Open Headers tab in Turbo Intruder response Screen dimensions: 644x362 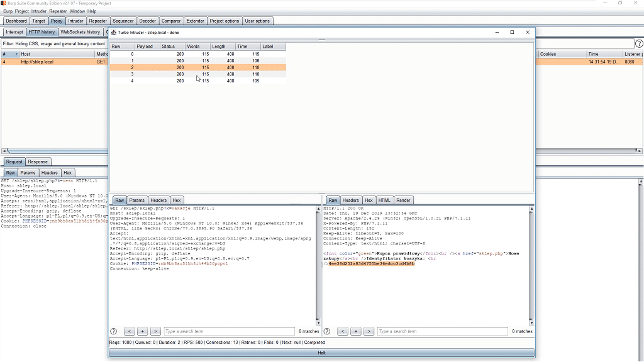pyautogui.click(x=351, y=200)
